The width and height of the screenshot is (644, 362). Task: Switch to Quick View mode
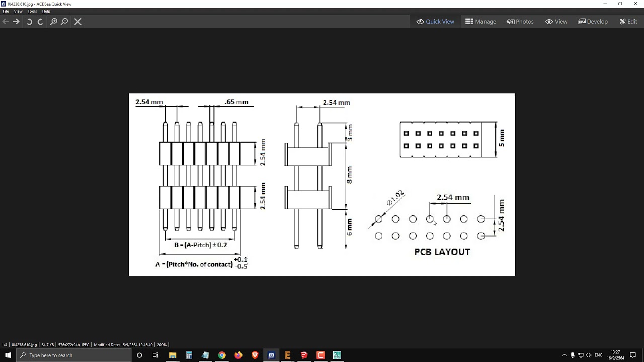click(435, 22)
